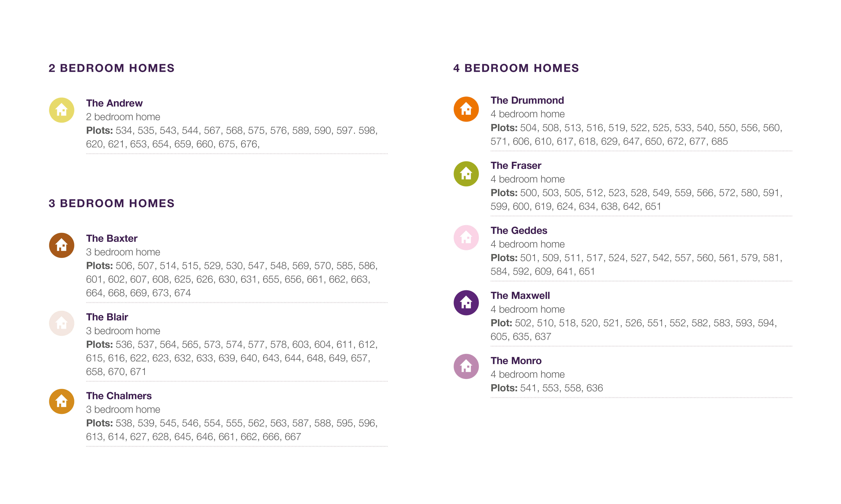Screen dimensions: 841x504
Task: Click the pale Blair house icon
Action: coord(62,323)
